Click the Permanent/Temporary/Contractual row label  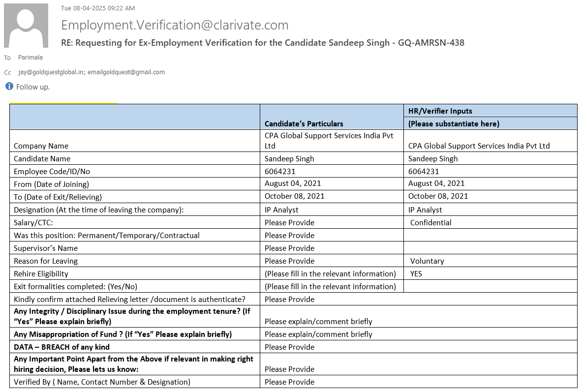coord(107,236)
